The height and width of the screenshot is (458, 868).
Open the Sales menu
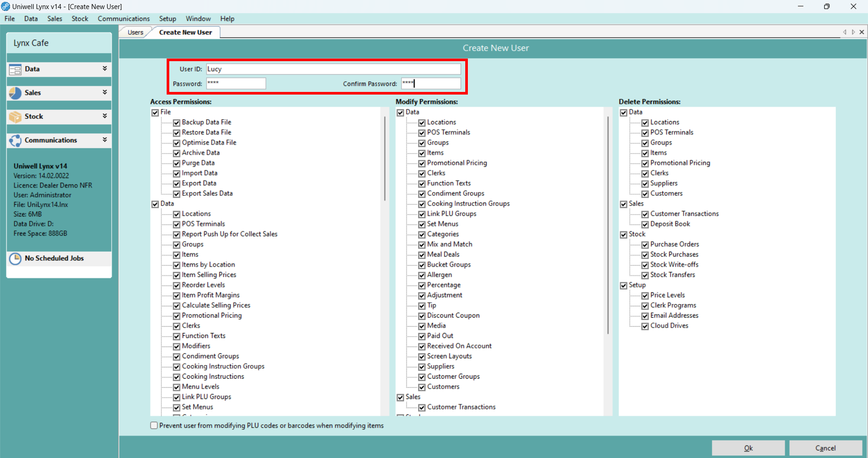[55, 19]
